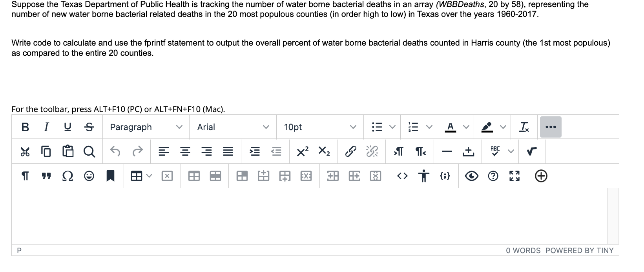
Task: Toggle subscript formatting
Action: pos(324,151)
